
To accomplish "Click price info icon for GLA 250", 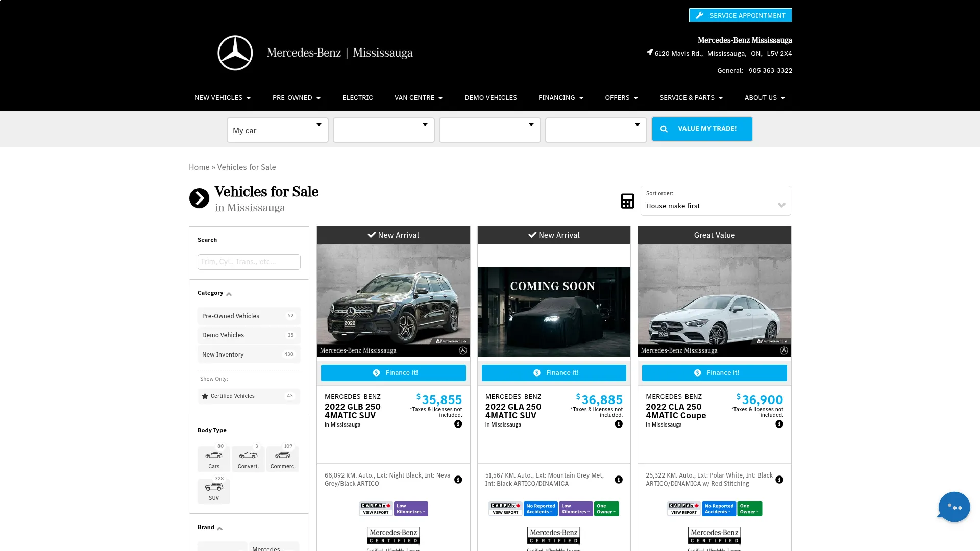I will (x=619, y=424).
